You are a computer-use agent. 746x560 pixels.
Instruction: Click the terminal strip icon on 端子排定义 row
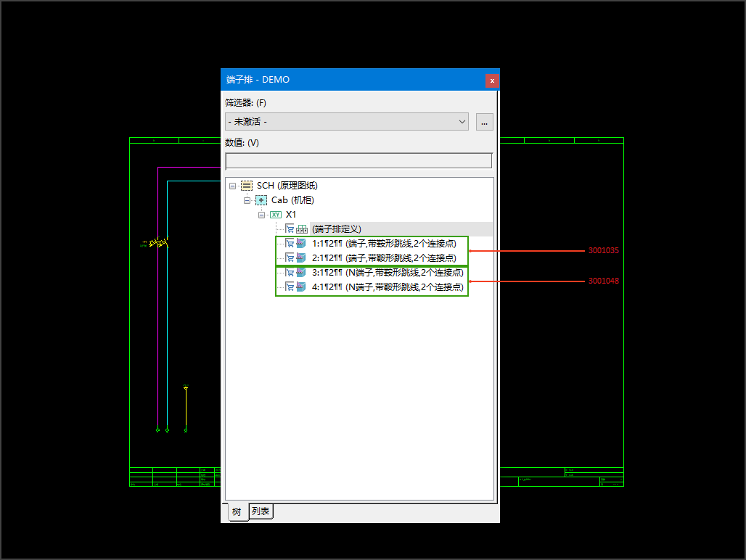tap(302, 229)
